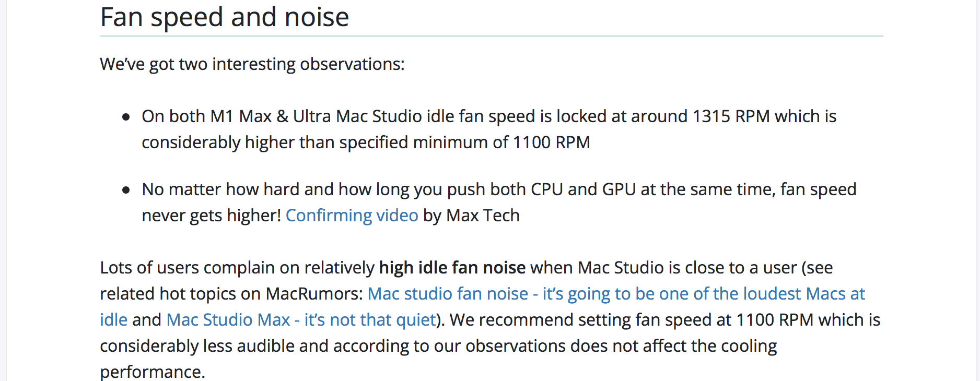Click "never gets higher!" text
This screenshot has width=980, height=381.
point(212,216)
